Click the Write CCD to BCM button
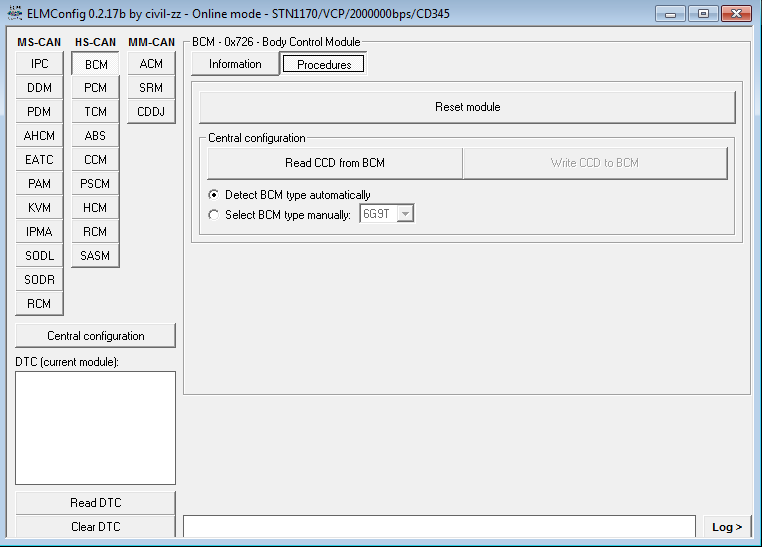The height and width of the screenshot is (550, 762). click(595, 163)
